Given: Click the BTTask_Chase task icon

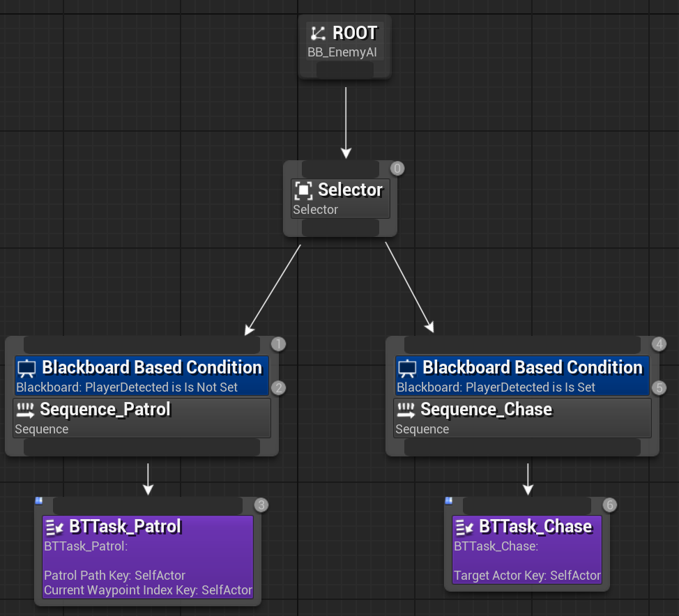Looking at the screenshot, I should (x=464, y=528).
